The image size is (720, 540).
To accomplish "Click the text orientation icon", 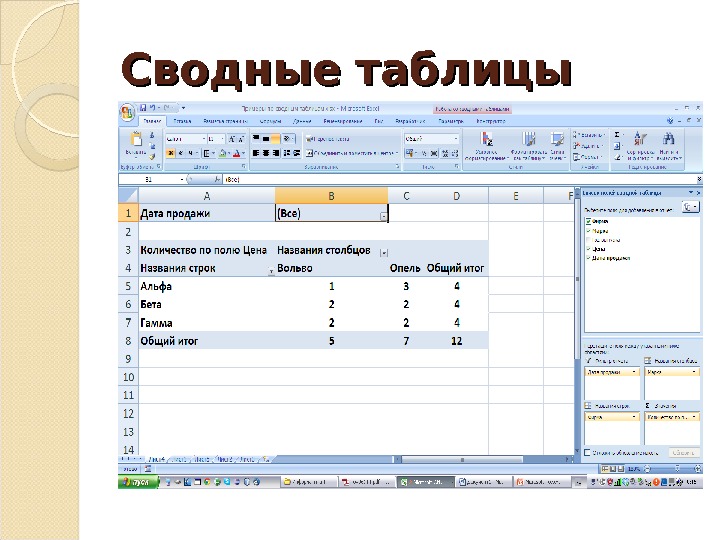I will pyautogui.click(x=287, y=139).
